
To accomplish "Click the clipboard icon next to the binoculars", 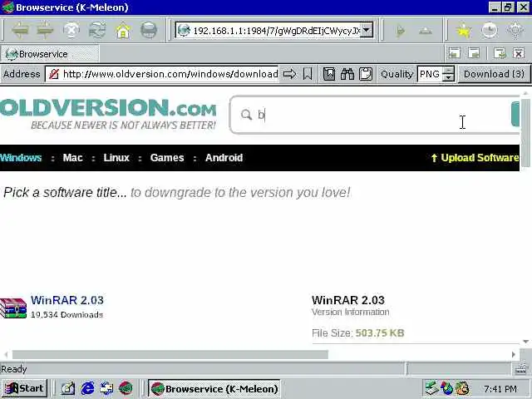I will coord(366,74).
